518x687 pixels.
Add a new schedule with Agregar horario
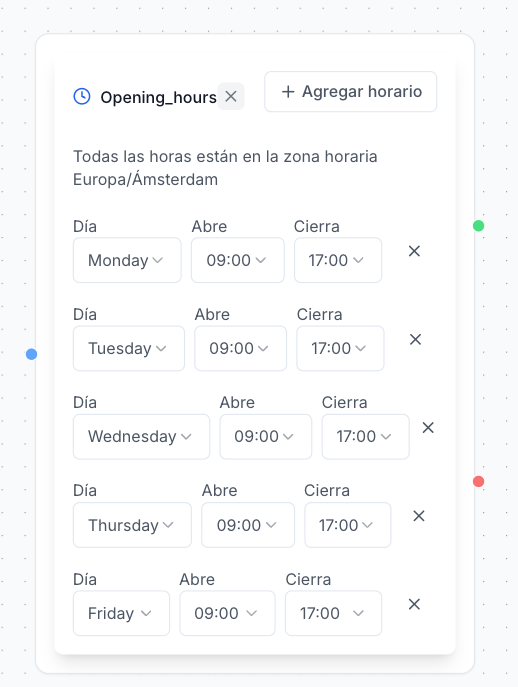pyautogui.click(x=351, y=92)
